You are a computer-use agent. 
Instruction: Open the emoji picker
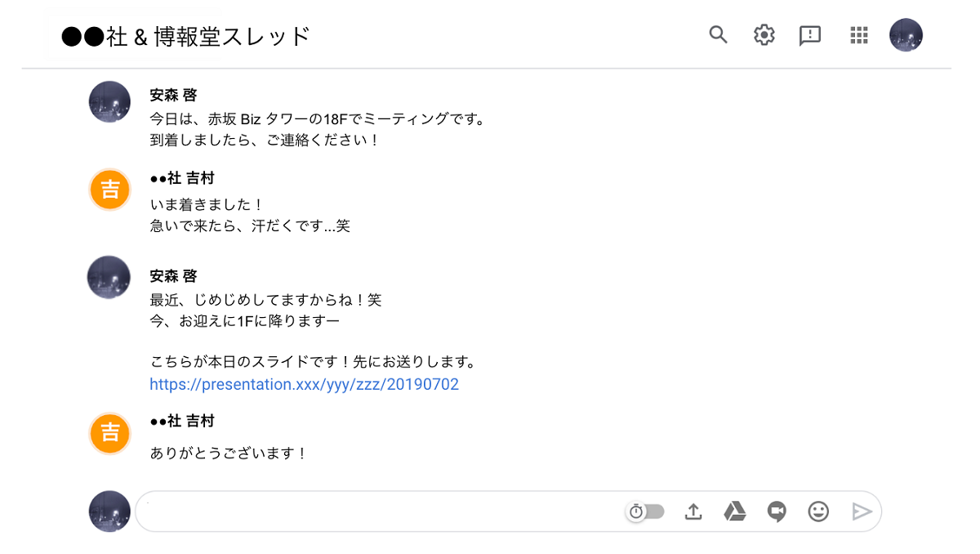pos(818,512)
